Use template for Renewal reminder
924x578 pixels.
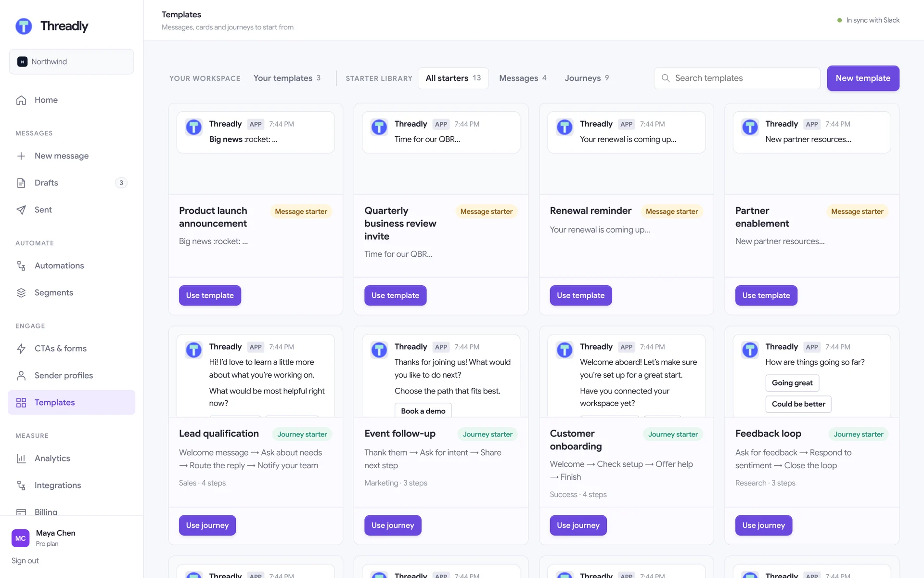pos(580,295)
